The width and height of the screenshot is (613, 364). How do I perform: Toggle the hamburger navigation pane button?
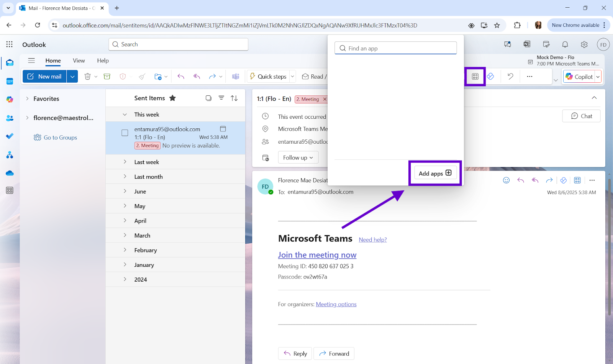31,61
